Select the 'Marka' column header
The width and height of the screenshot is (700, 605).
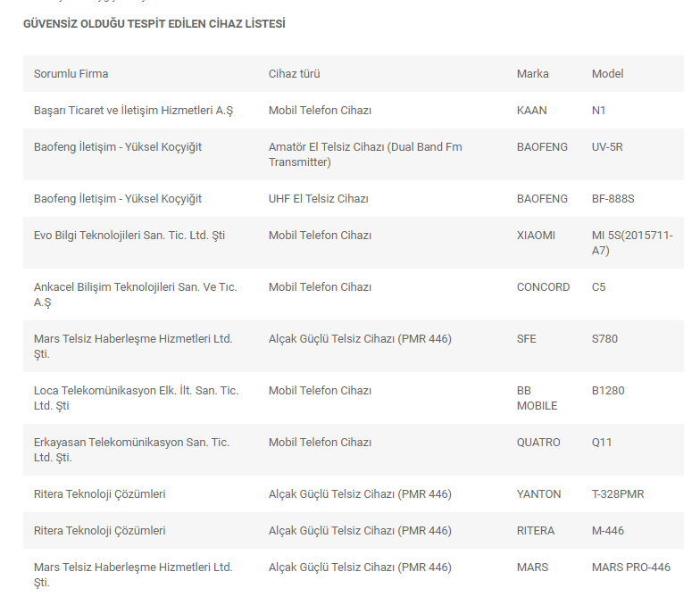point(533,73)
